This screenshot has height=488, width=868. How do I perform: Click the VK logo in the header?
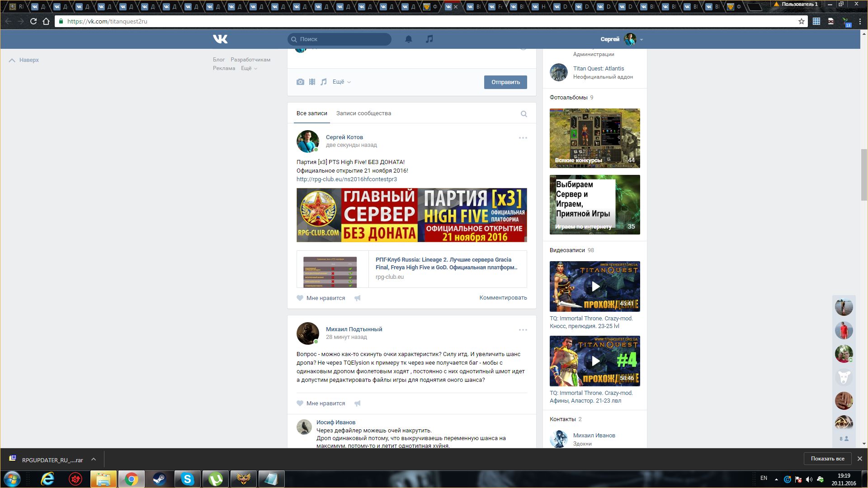coord(220,39)
